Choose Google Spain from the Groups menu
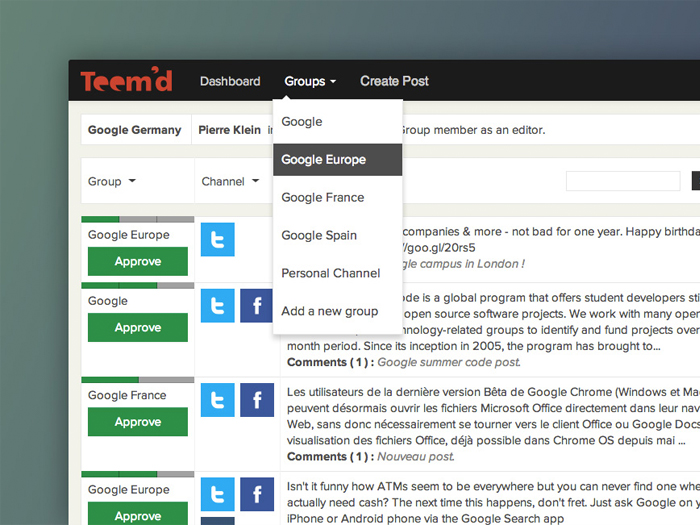Image resolution: width=700 pixels, height=525 pixels. (338, 235)
